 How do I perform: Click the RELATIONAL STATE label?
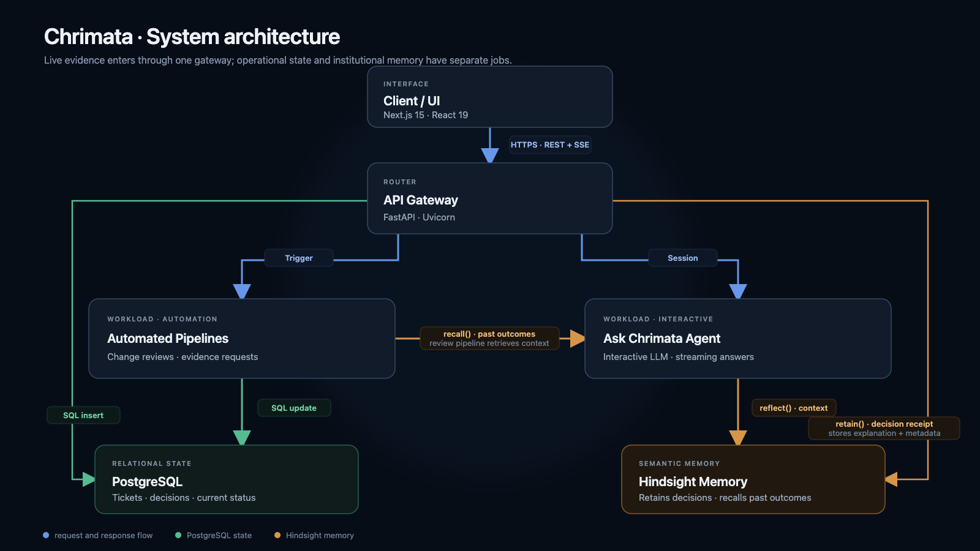pos(152,463)
